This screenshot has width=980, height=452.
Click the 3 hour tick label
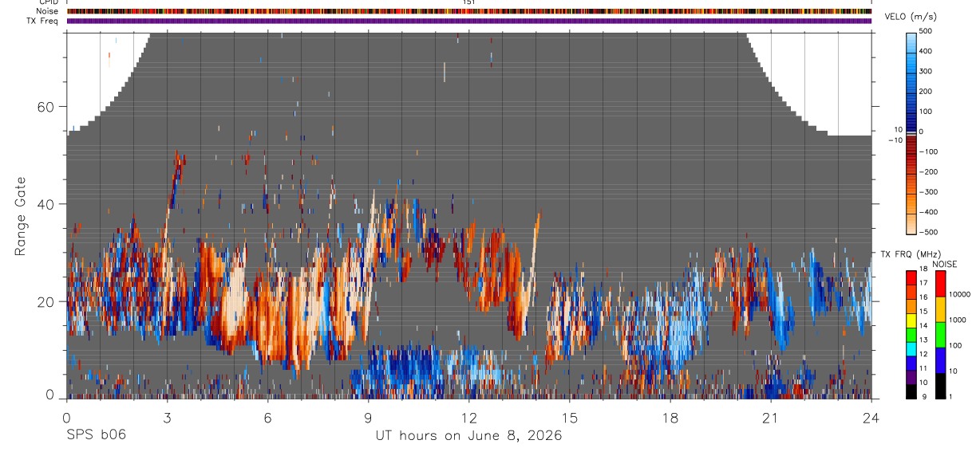tap(168, 418)
